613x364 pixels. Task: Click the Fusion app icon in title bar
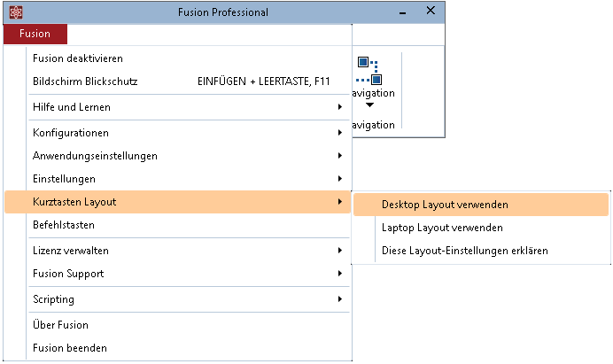pos(15,12)
